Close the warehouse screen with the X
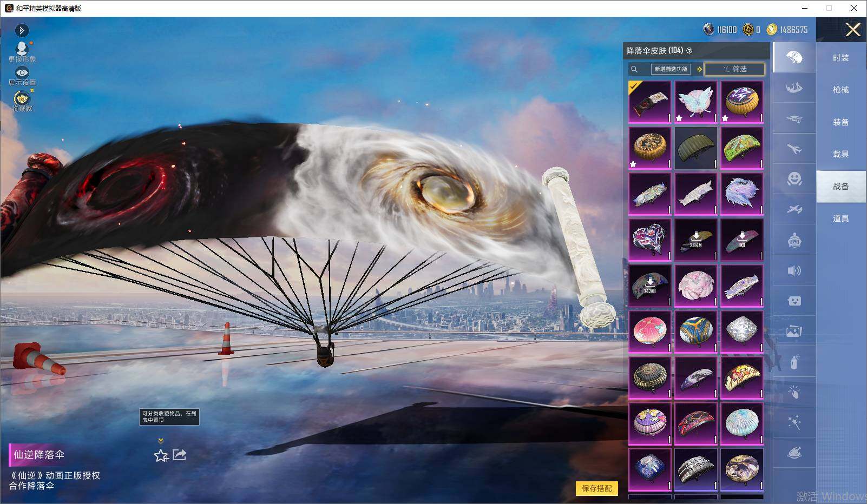 (853, 30)
